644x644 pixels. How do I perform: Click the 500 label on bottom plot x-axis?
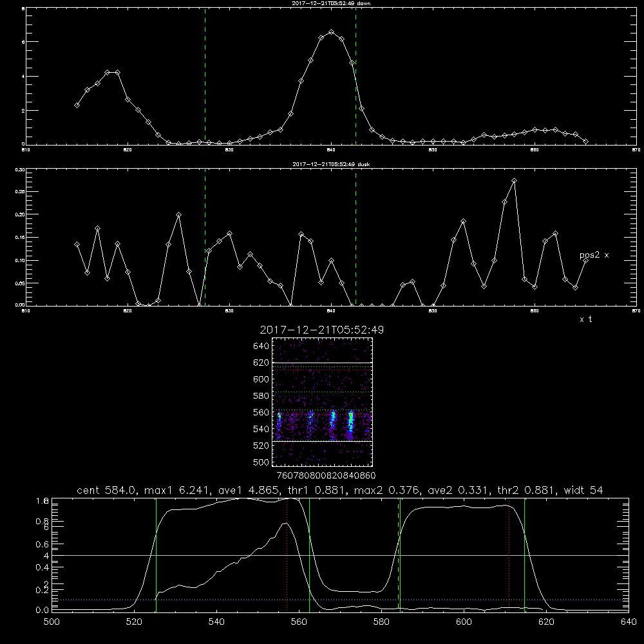point(52,622)
